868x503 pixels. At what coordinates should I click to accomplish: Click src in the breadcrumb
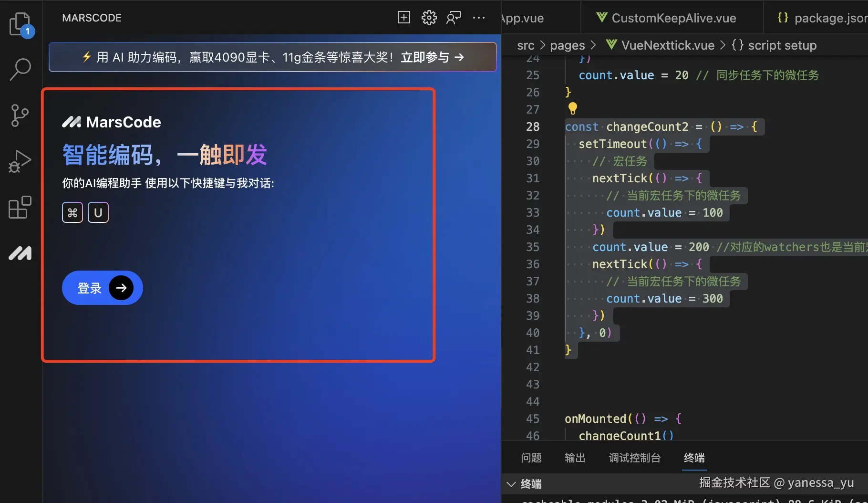pos(526,45)
